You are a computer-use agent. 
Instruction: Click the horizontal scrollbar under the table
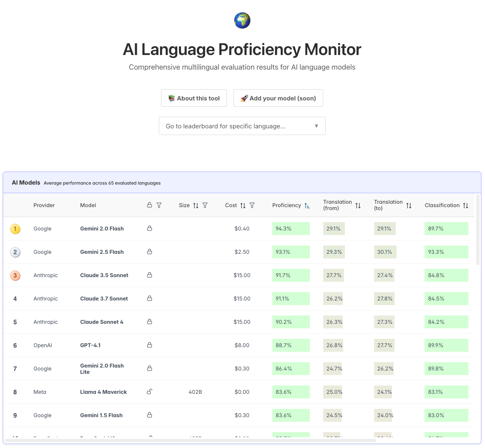190,440
